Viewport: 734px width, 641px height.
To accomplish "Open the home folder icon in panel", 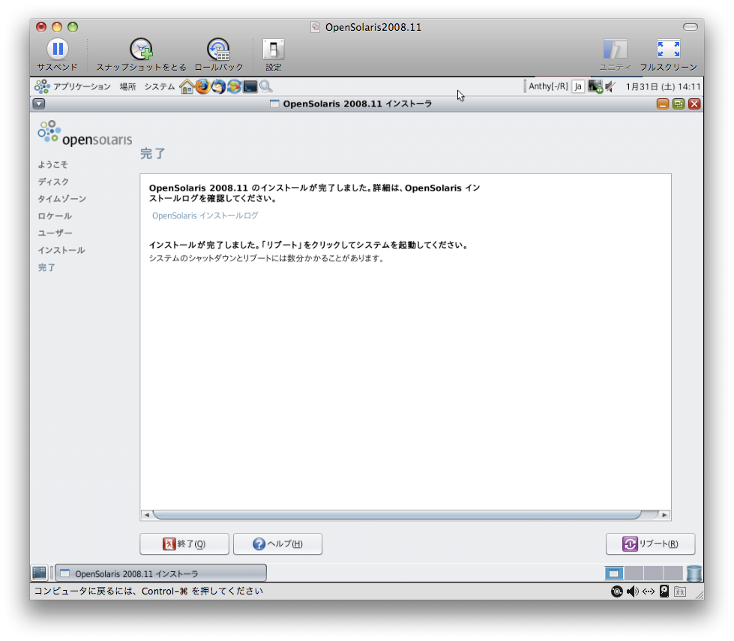I will [186, 87].
